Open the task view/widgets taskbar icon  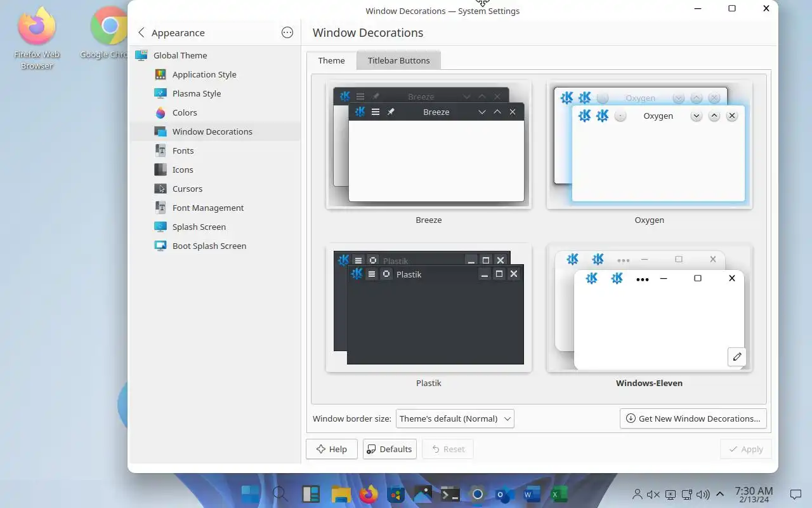click(x=310, y=494)
